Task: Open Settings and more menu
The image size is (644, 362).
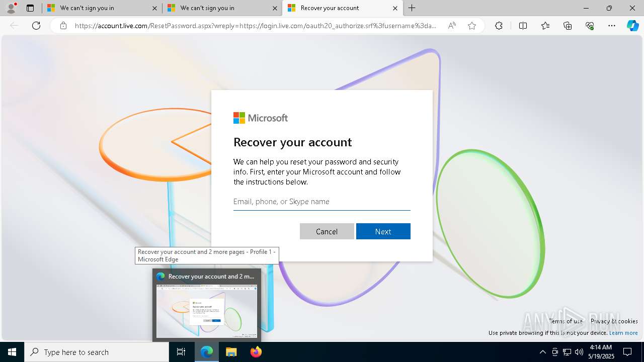Action: 612,26
